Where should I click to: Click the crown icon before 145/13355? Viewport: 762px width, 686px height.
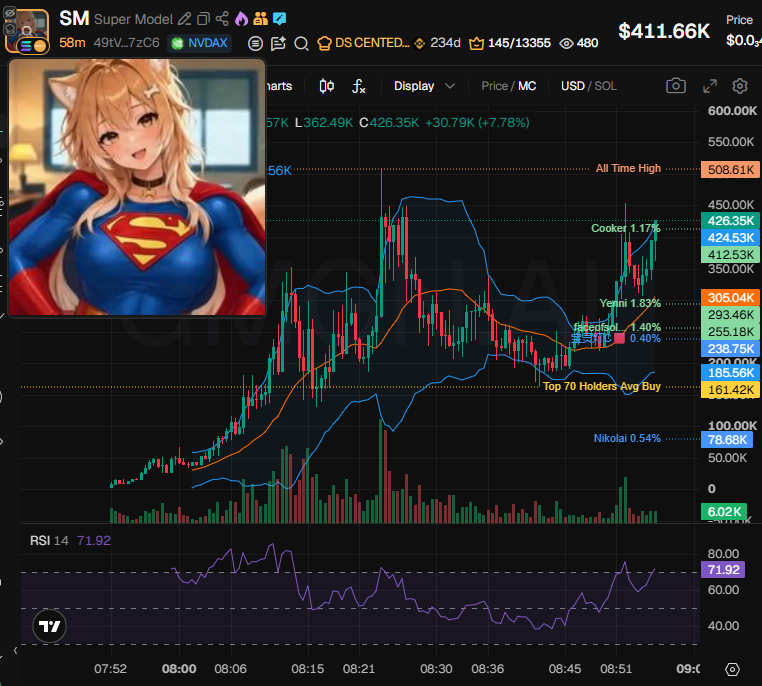click(476, 44)
